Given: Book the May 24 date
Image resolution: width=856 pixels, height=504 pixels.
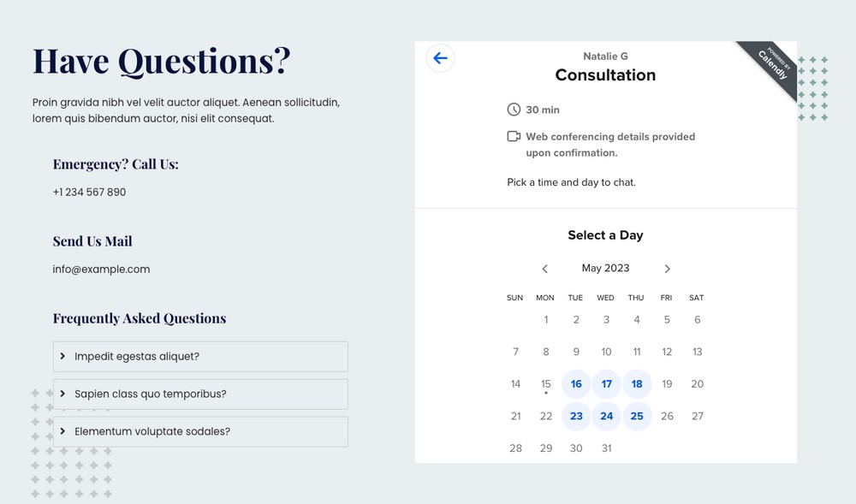Looking at the screenshot, I should [606, 416].
